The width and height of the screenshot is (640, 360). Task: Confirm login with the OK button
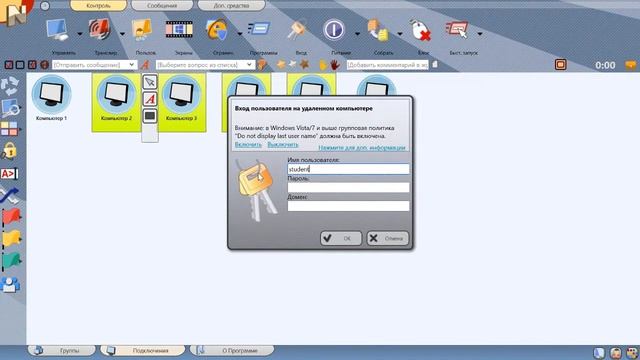tap(341, 238)
